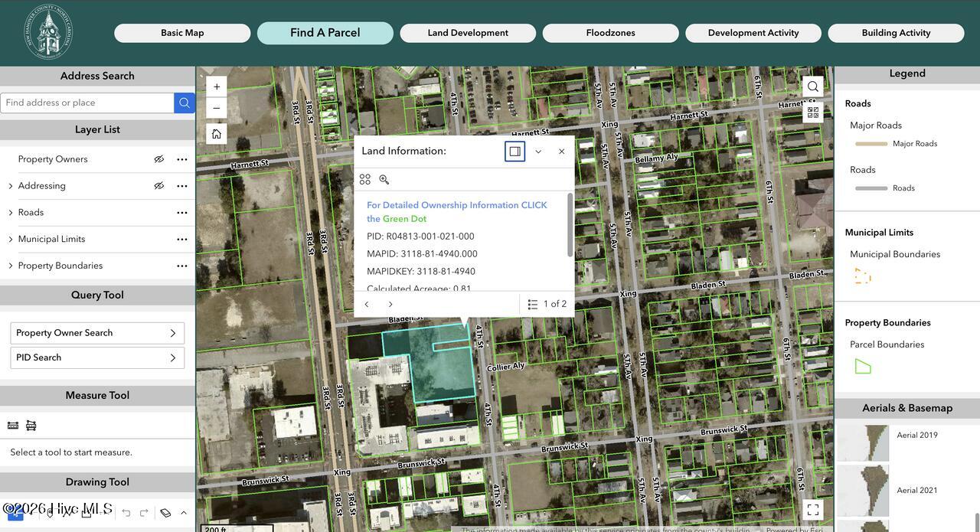
Task: Open Detailed Ownership Information link
Action: tap(457, 212)
